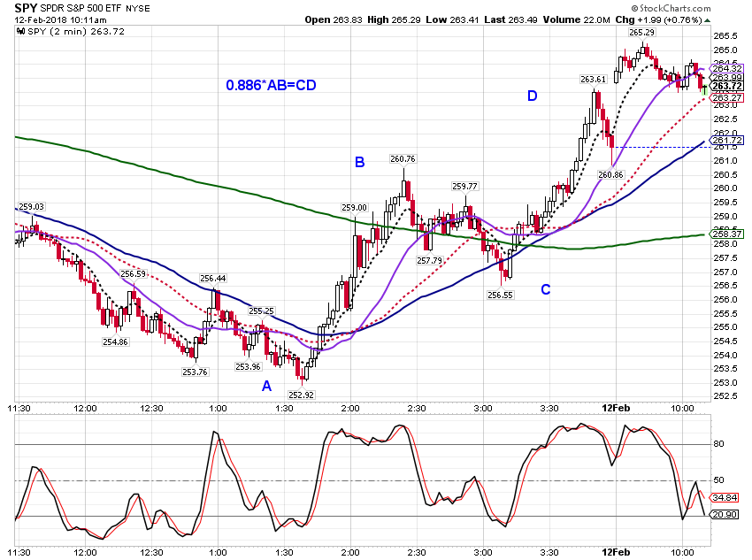This screenshot has height=560, width=752.
Task: Select the SPY ticker symbol in the header
Action: (26, 8)
